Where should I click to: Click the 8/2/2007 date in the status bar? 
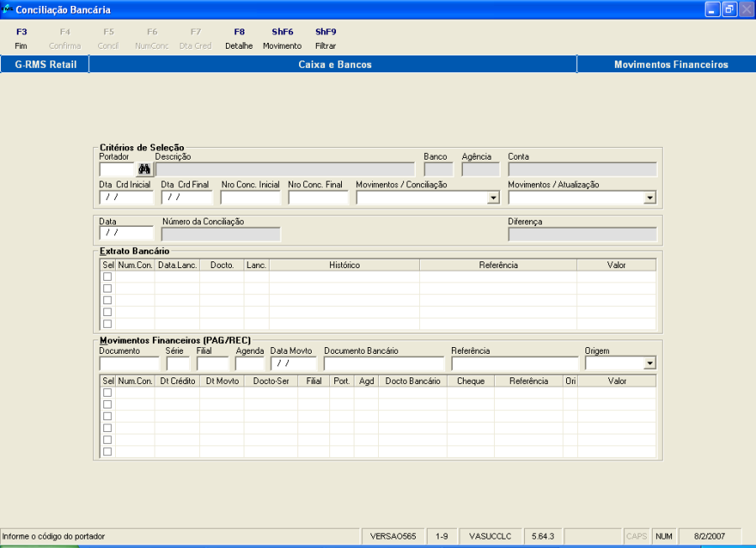(708, 535)
